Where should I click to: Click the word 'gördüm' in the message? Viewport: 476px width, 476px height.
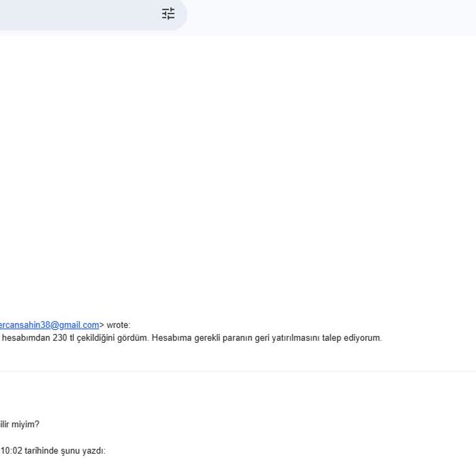click(x=132, y=338)
